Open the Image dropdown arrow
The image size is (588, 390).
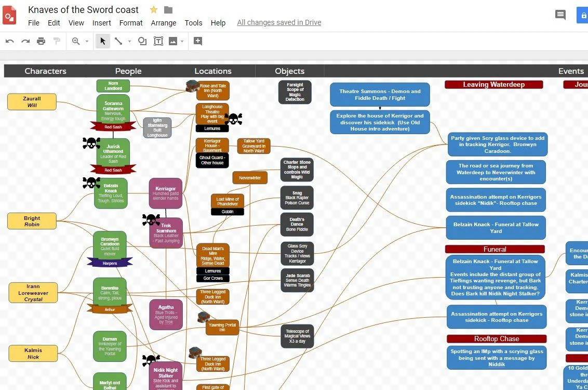(x=182, y=41)
